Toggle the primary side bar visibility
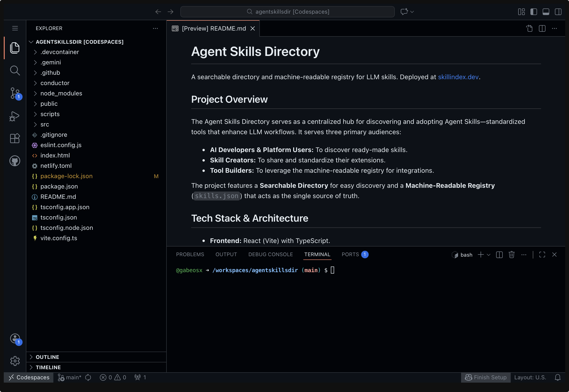Viewport: 569px width, 392px height. pos(534,12)
